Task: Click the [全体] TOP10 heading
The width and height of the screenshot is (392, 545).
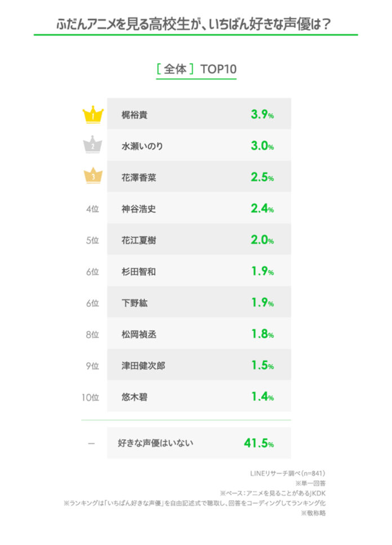Action: tap(196, 69)
